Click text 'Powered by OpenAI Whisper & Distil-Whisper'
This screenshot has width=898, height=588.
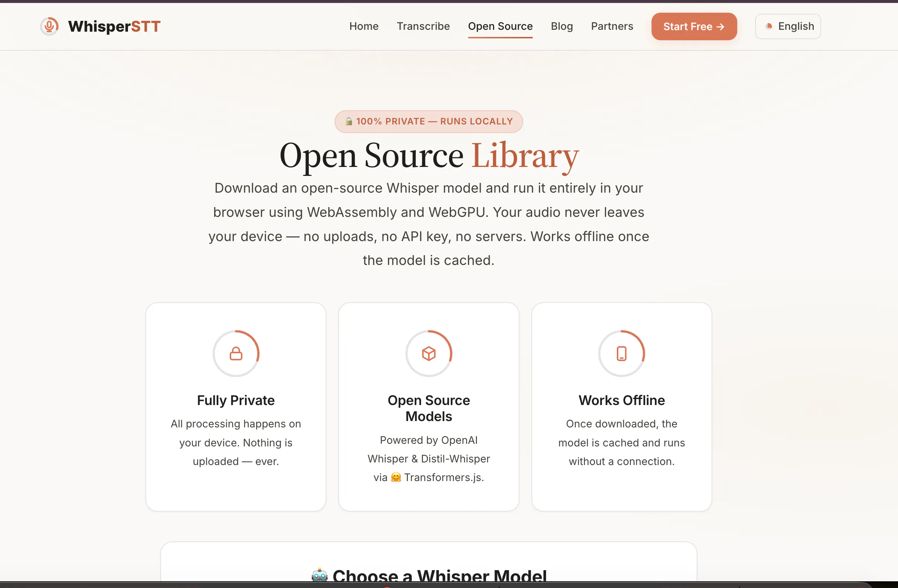(x=428, y=449)
